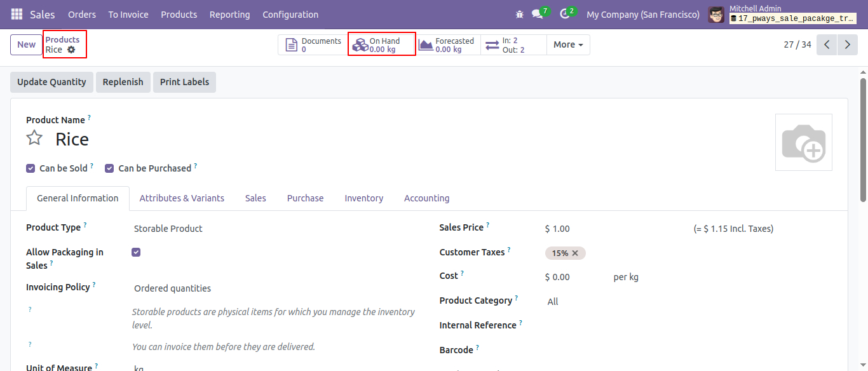Click the Replenish button

[123, 82]
